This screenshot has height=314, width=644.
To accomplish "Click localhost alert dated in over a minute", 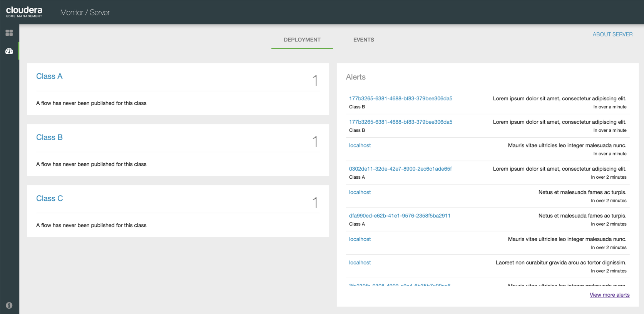I will [x=360, y=145].
